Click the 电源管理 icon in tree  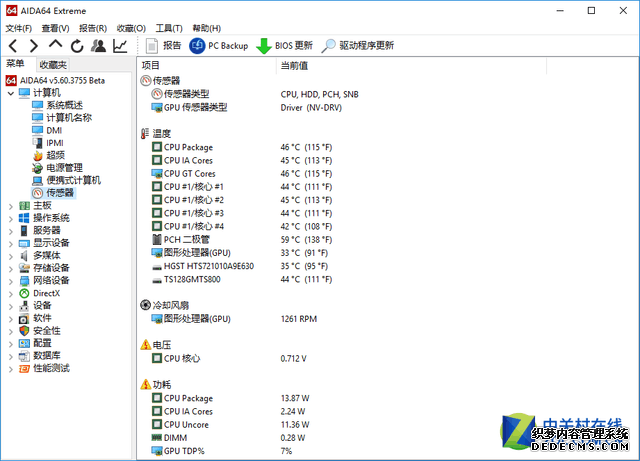pyautogui.click(x=38, y=168)
